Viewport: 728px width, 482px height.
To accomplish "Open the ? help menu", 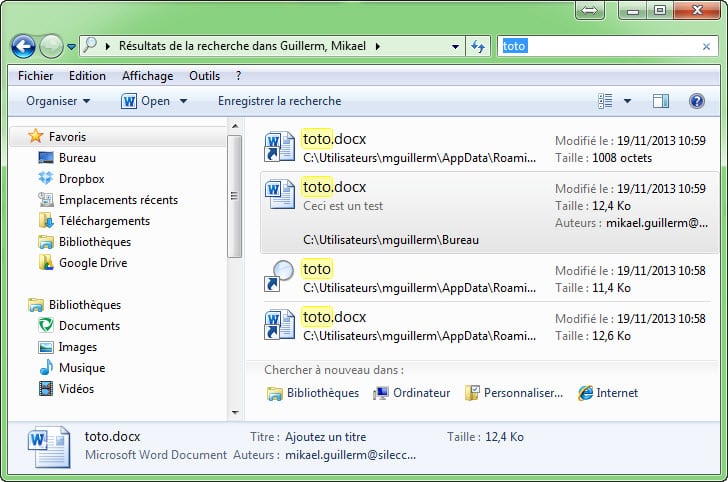I will coord(238,76).
